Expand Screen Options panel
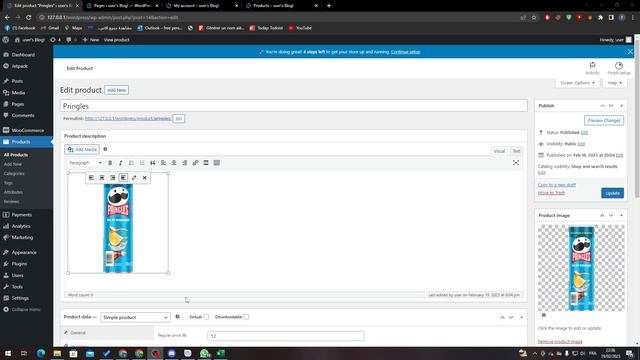 pyautogui.click(x=577, y=83)
